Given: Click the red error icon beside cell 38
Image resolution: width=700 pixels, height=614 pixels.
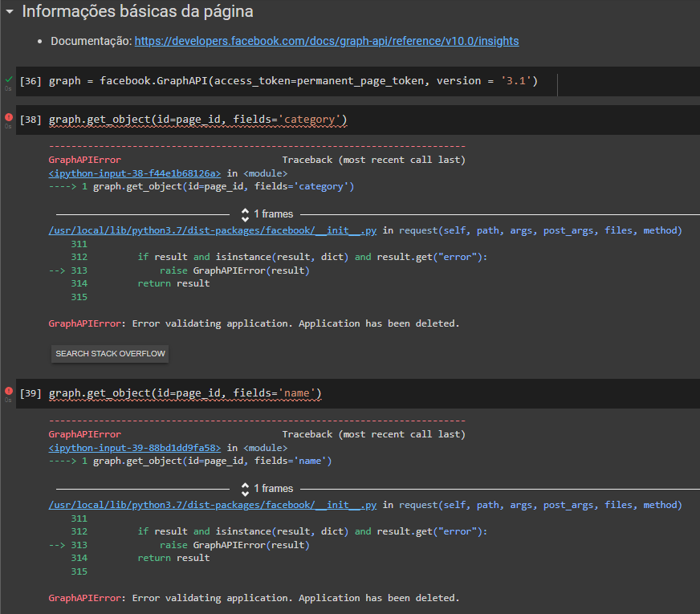Looking at the screenshot, I should [x=8, y=117].
